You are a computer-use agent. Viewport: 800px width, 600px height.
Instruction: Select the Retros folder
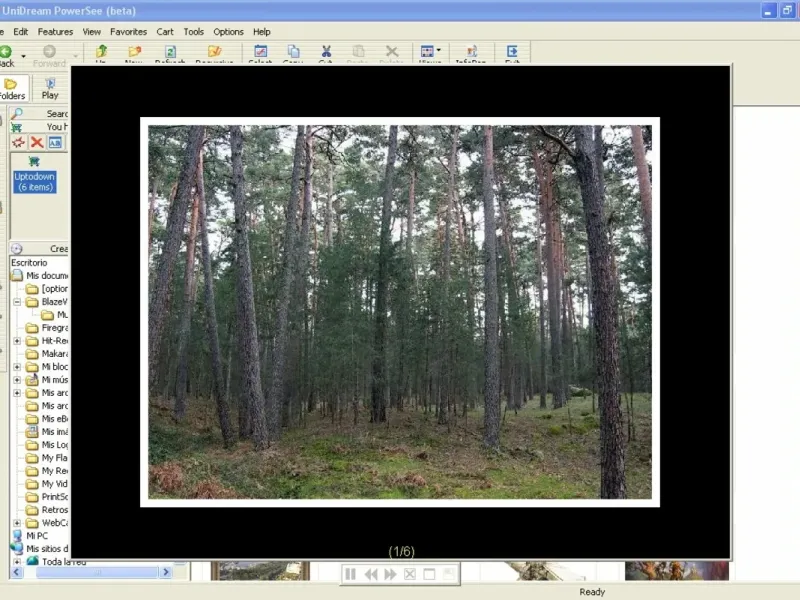(x=55, y=510)
